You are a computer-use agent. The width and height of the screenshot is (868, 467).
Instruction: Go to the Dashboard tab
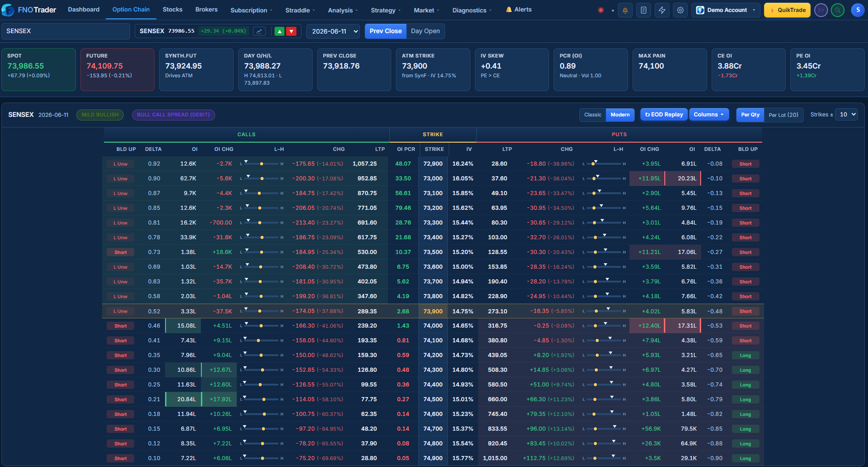point(84,10)
